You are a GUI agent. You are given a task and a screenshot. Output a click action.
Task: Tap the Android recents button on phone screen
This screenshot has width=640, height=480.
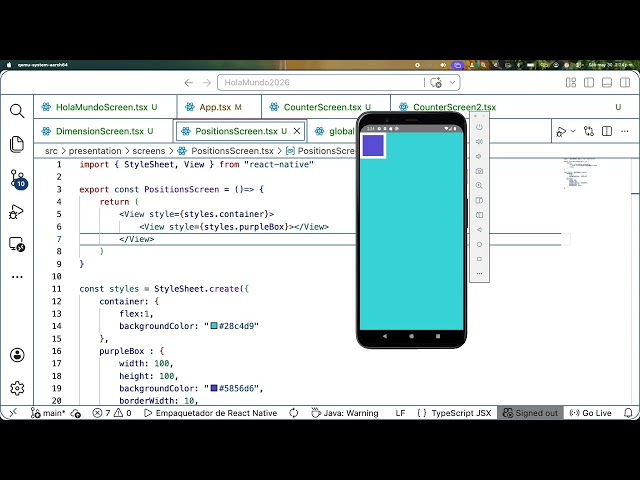click(x=438, y=336)
